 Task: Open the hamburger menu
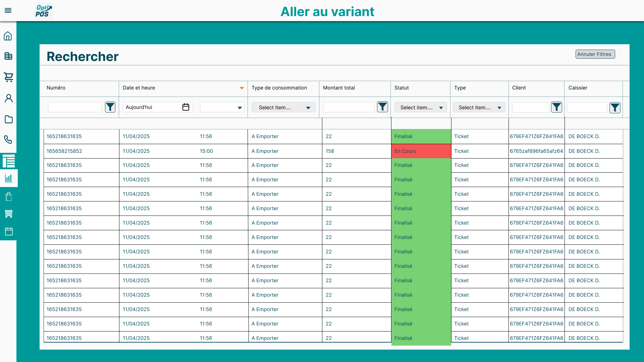coord(8,11)
